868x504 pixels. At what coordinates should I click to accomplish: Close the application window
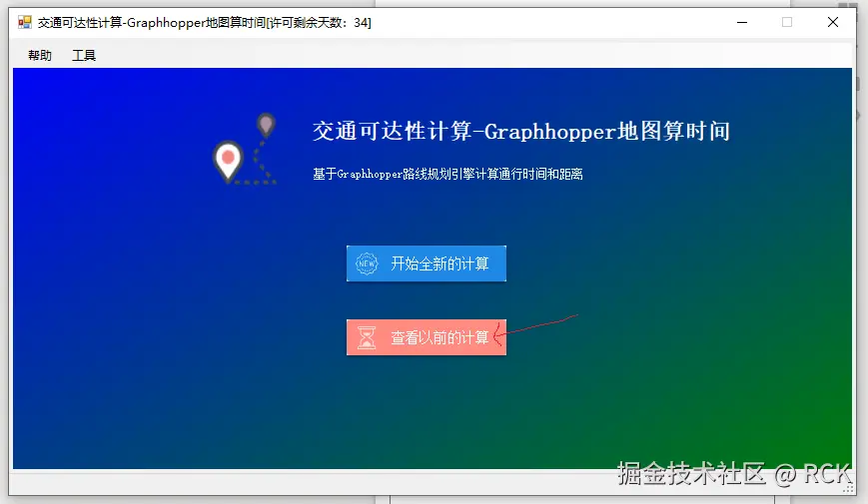(x=833, y=22)
